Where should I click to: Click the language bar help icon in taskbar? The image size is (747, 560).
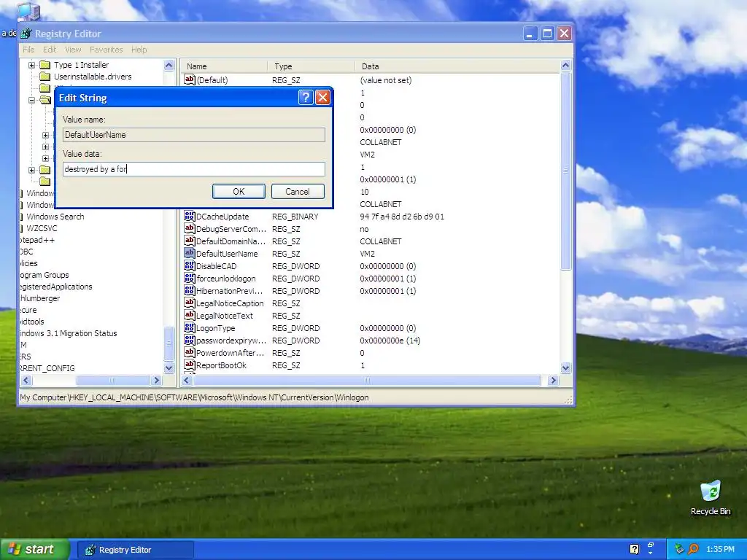click(634, 549)
